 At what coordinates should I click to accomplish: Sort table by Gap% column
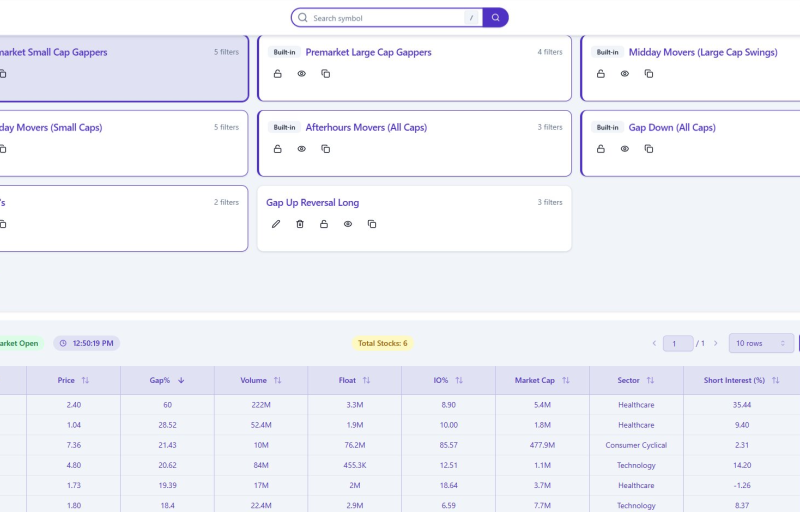[167, 380]
